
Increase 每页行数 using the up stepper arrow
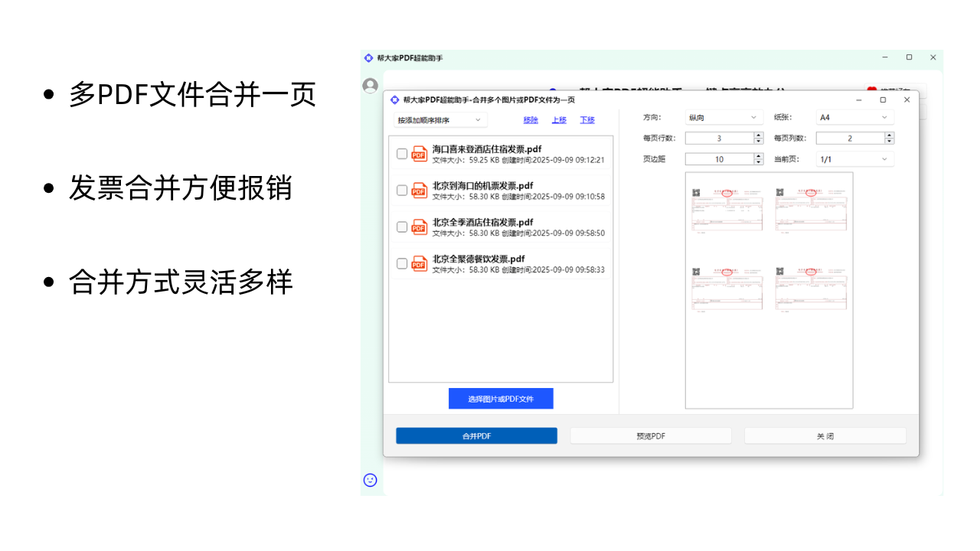pos(757,135)
